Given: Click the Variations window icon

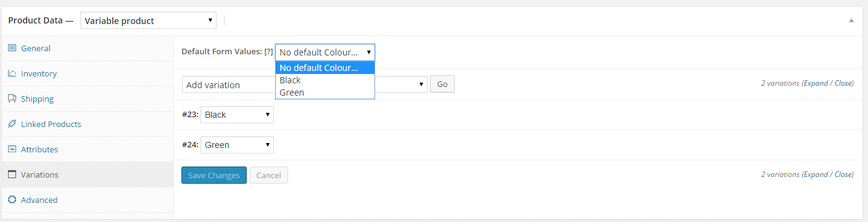Looking at the screenshot, I should click(12, 175).
